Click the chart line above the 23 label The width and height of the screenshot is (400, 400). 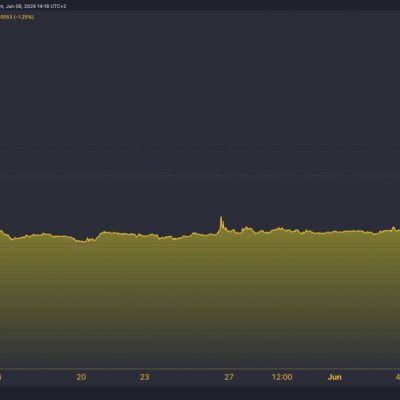pos(145,235)
